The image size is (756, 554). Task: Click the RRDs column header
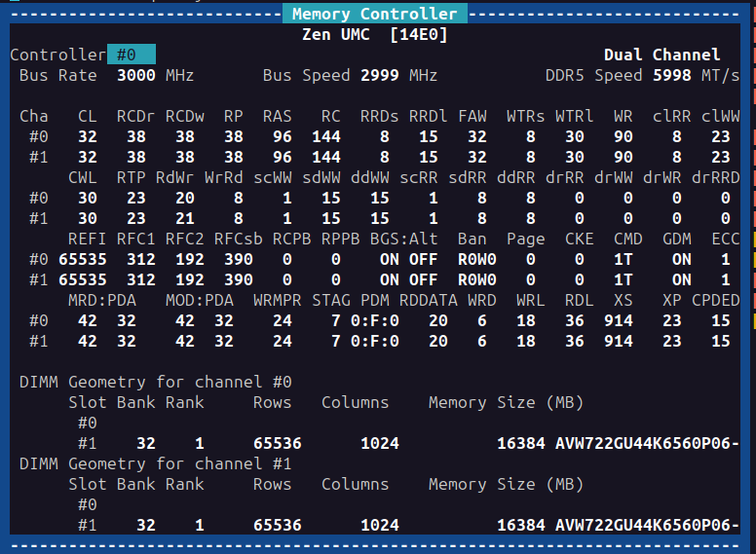(379, 116)
